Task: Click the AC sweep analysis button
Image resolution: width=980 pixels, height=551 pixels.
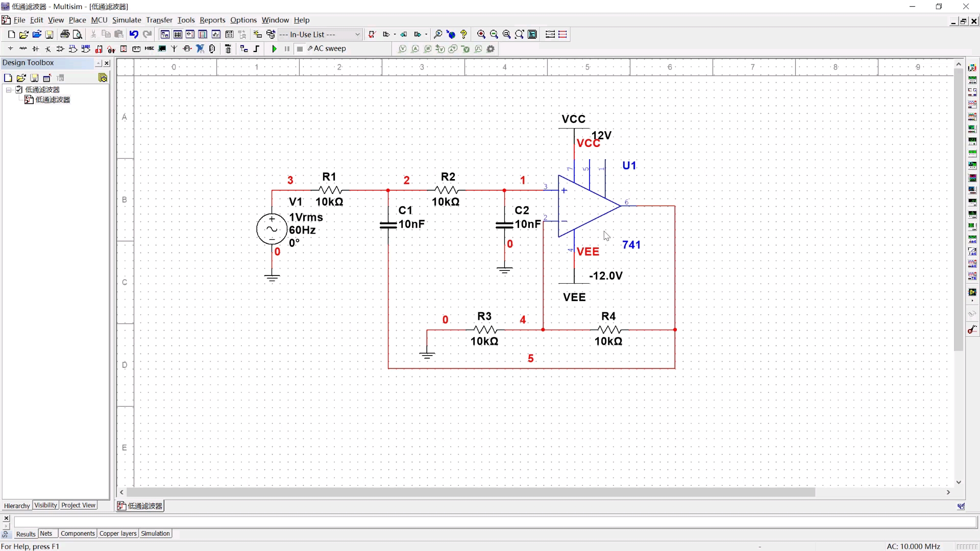Action: (327, 48)
